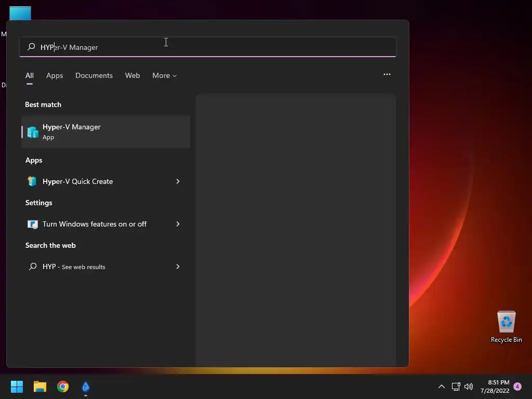532x399 pixels.
Task: Open the notification badge showing 4
Action: [517, 387]
